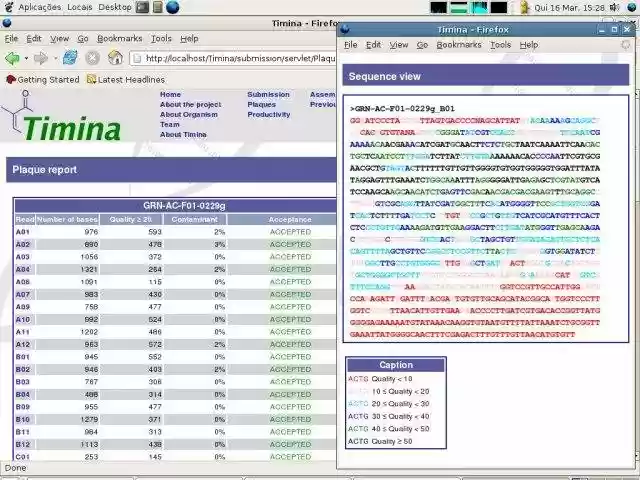
Task: Click the Reload page icon
Action: point(70,58)
